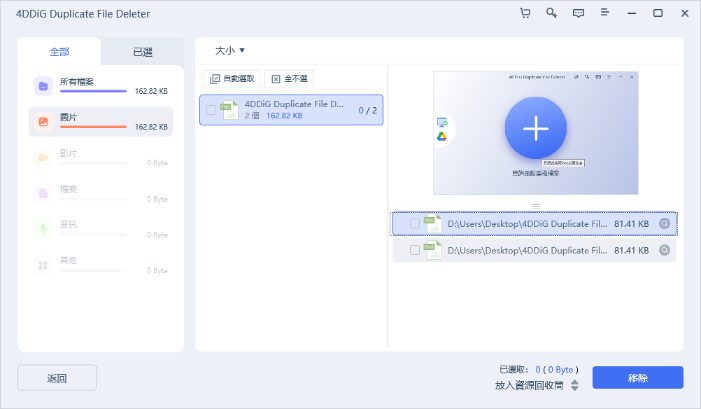Click the preview panel resize handle
This screenshot has height=409, width=701.
coord(536,206)
